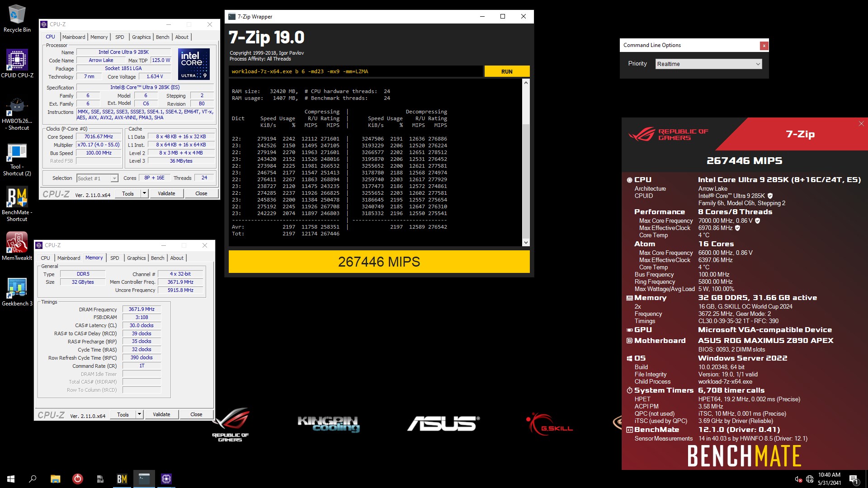This screenshot has width=868, height=488.
Task: Click 'Tot:' result row in 7-Zip output
Action: point(286,234)
